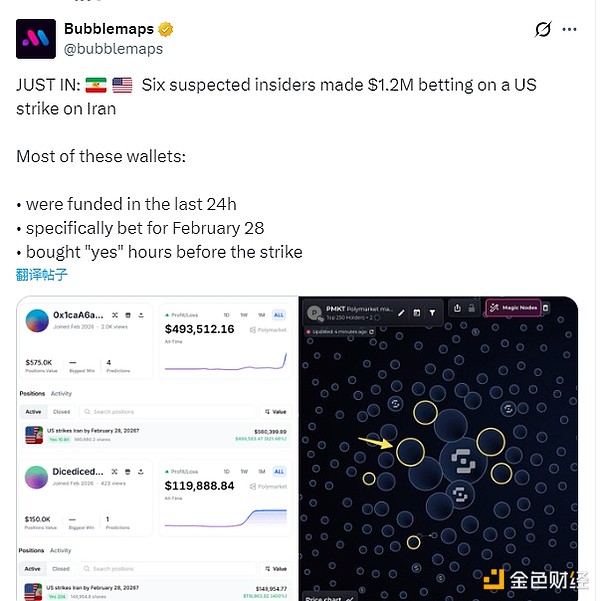Click the filter funnel icon in bubble map header
The image size is (600, 601).
click(x=432, y=313)
